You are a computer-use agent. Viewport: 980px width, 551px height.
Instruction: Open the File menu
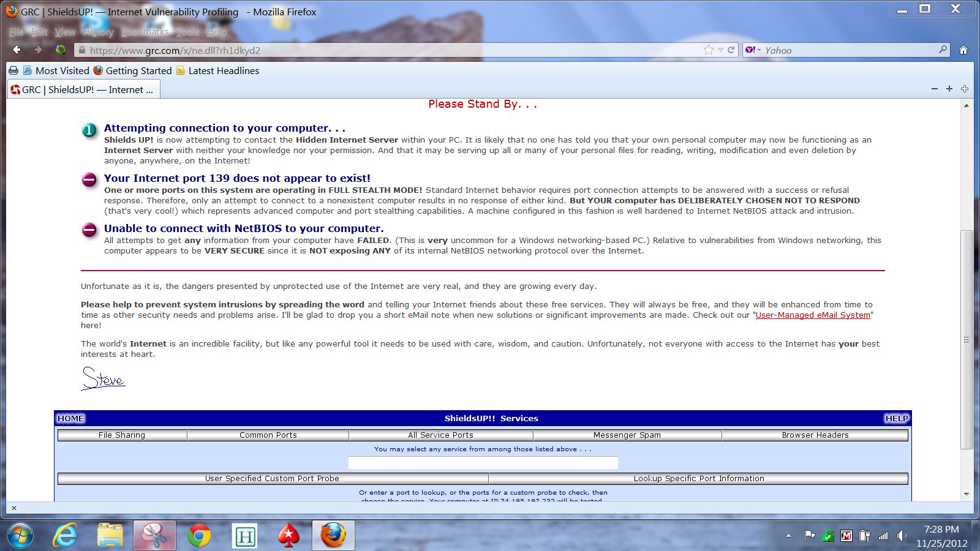coord(16,32)
